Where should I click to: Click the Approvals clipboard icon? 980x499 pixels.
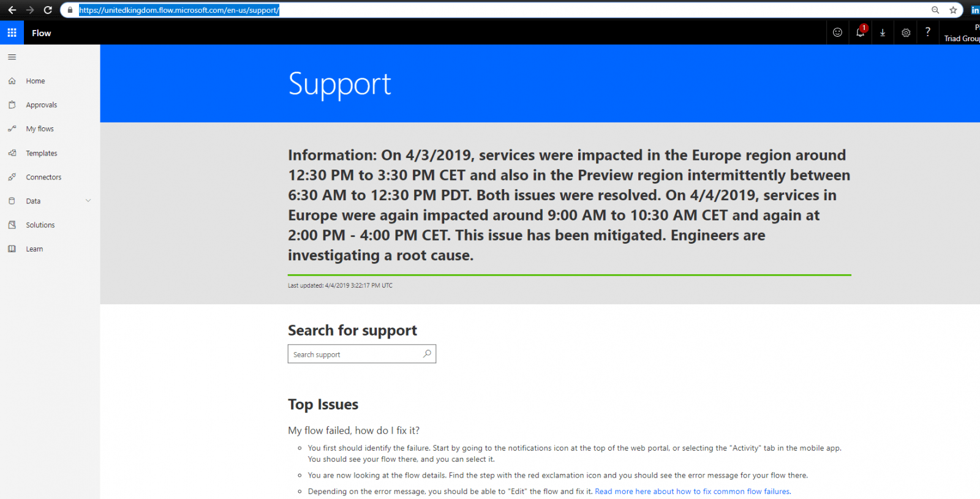(x=12, y=105)
